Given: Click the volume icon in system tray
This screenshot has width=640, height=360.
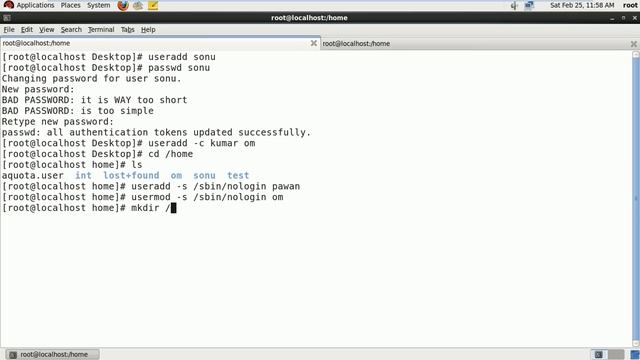Looking at the screenshot, I should (514, 5).
